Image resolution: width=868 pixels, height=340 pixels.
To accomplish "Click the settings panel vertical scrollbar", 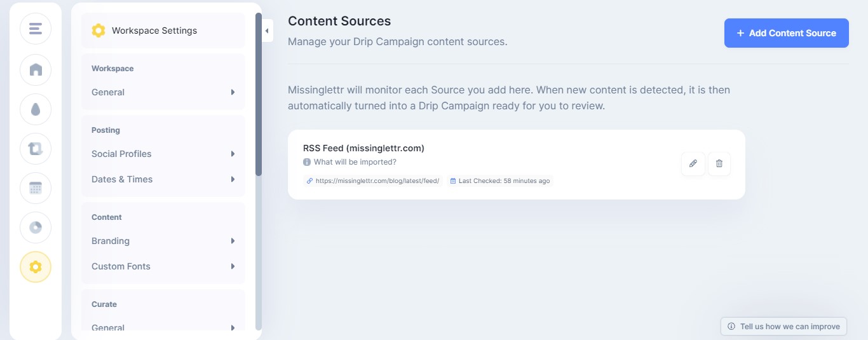I will click(259, 95).
